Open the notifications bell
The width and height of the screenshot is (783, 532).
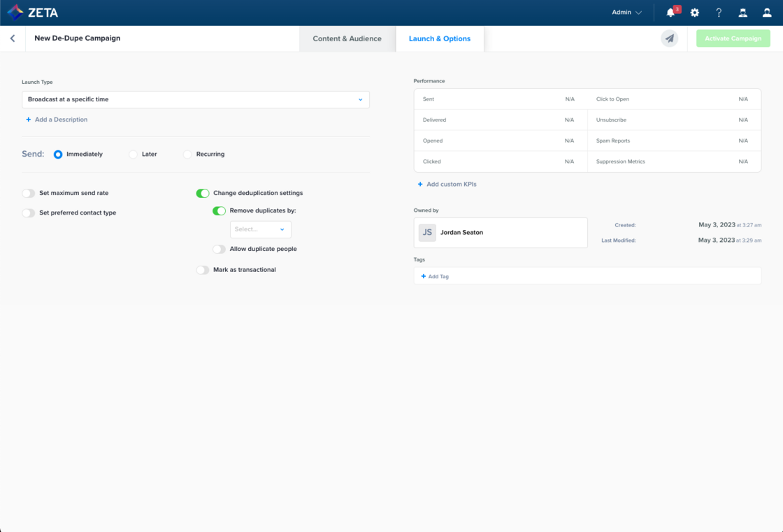pyautogui.click(x=670, y=13)
